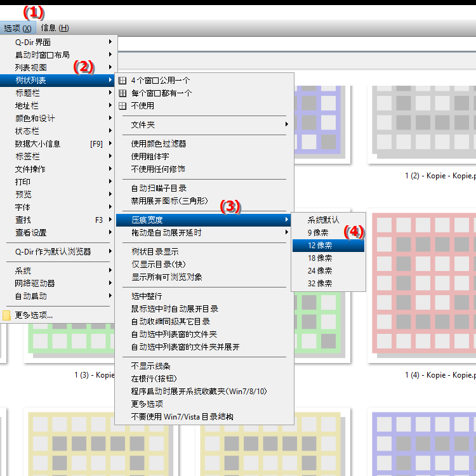Open the 网络驱动器 submenu
The image size is (476, 476).
pyautogui.click(x=57, y=283)
